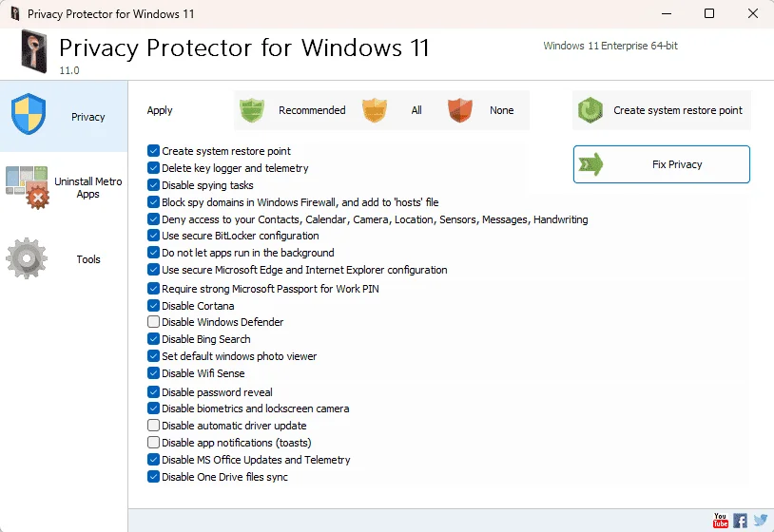Image resolution: width=774 pixels, height=532 pixels.
Task: Click Create system restore point button
Action: coord(662,110)
